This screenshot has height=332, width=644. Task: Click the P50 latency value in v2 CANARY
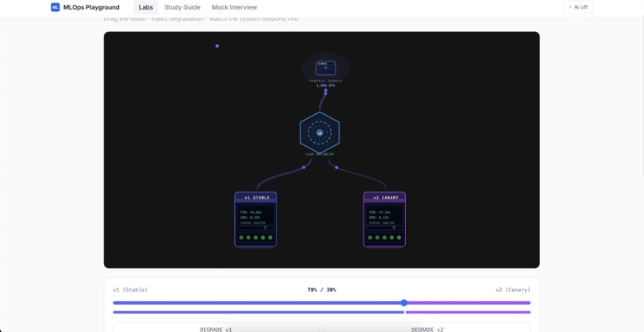(379, 212)
